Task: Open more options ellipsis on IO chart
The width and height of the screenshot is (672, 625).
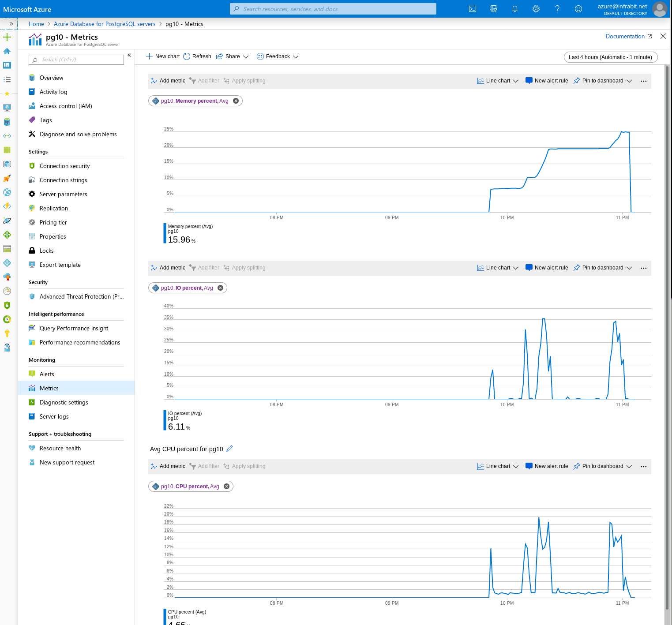Action: tap(643, 268)
